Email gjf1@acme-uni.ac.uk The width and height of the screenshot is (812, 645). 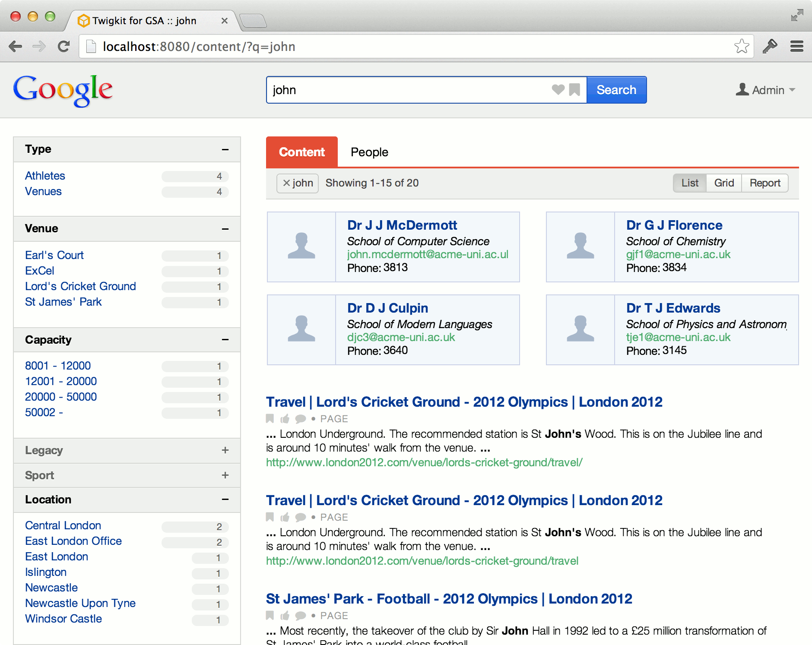tap(678, 254)
